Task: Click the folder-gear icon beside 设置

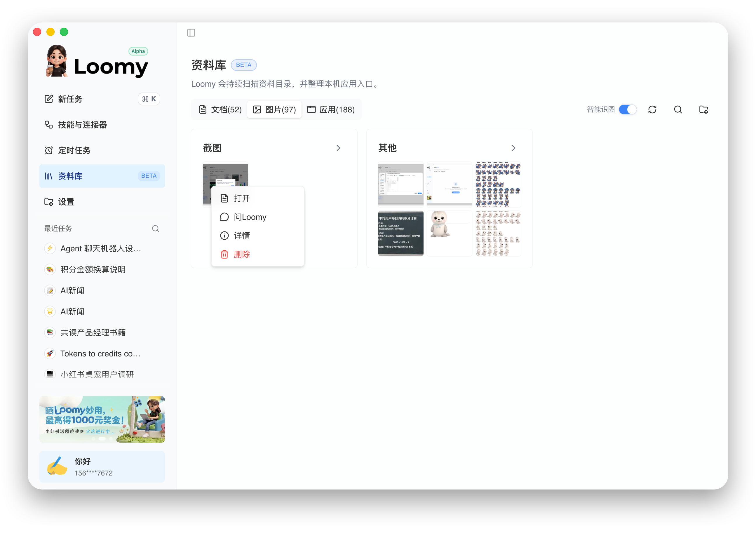Action: pyautogui.click(x=49, y=201)
